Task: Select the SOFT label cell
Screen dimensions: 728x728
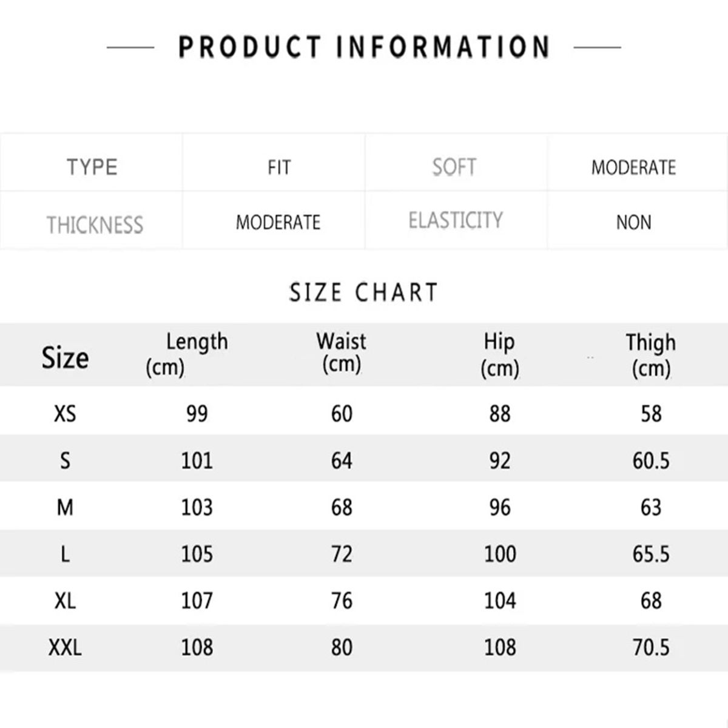Action: pos(454,167)
